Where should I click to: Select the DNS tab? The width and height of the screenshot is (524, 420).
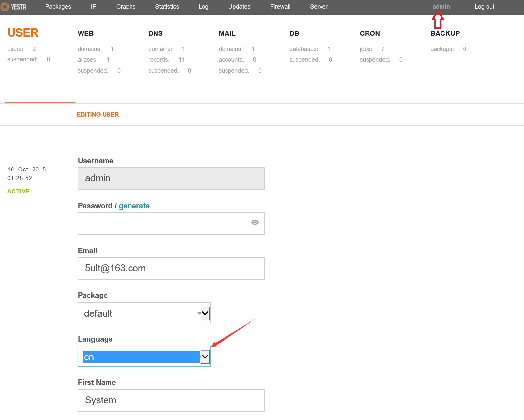click(x=155, y=33)
